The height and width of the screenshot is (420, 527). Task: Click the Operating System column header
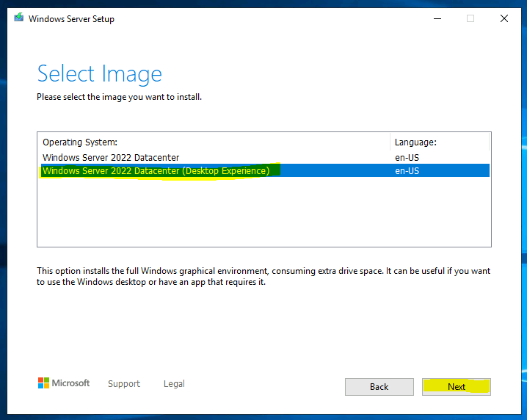215,142
